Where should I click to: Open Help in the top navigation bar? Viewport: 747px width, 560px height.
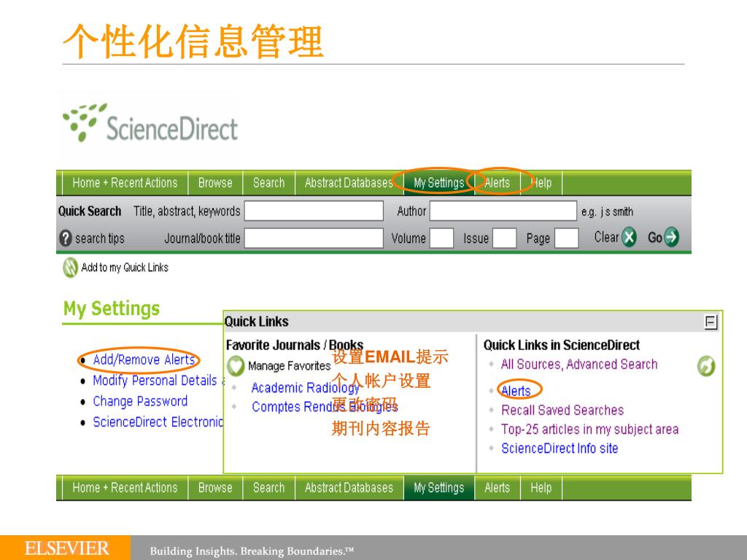(x=541, y=183)
